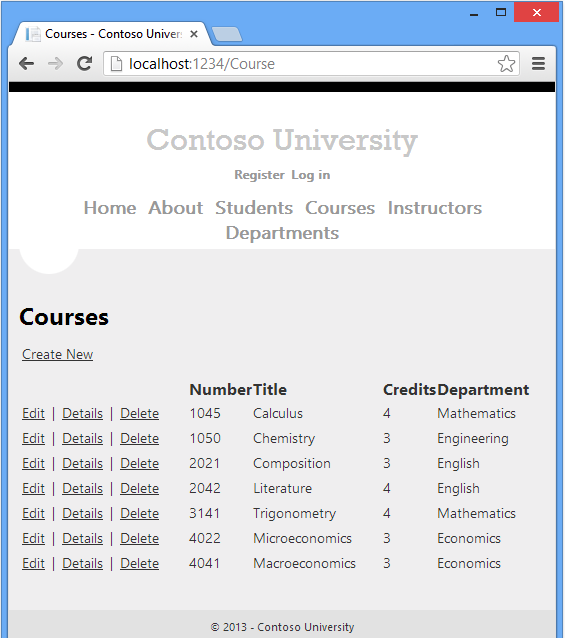Close the Courses tab with its X

tap(194, 34)
